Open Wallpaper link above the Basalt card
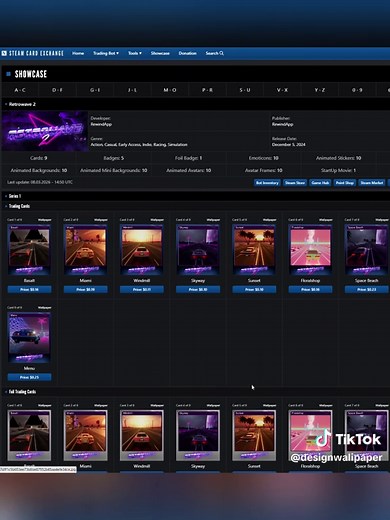 click(x=45, y=220)
